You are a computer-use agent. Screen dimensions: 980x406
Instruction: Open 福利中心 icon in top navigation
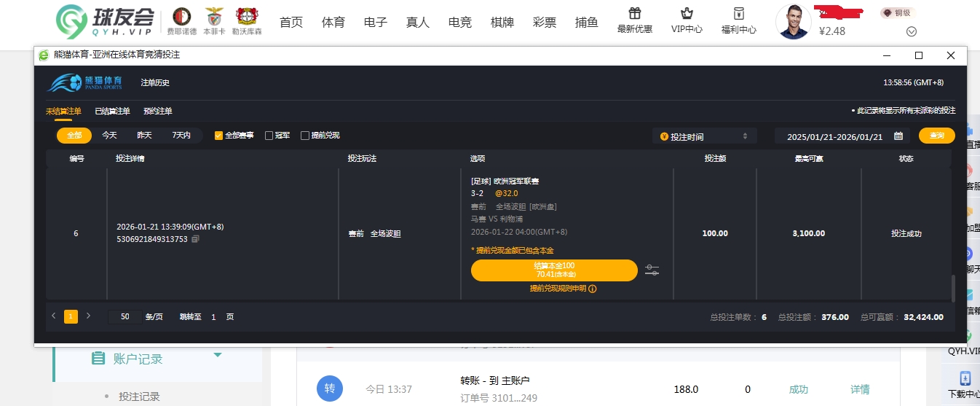point(738,14)
